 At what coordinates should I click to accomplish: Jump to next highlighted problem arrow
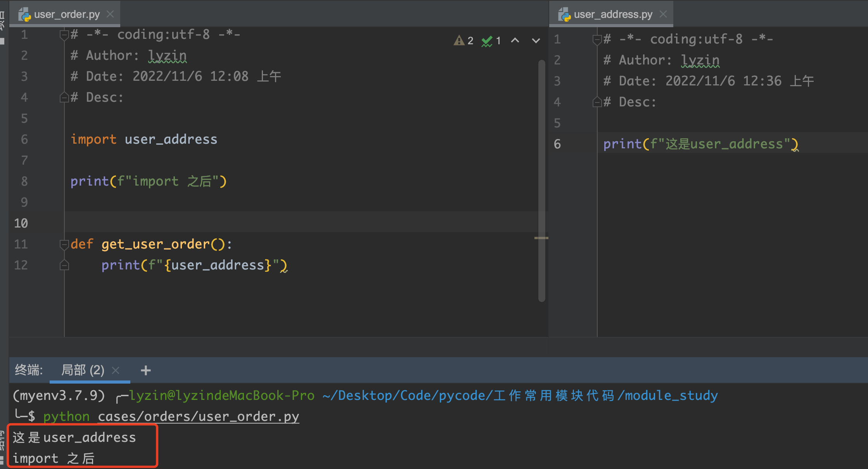536,40
